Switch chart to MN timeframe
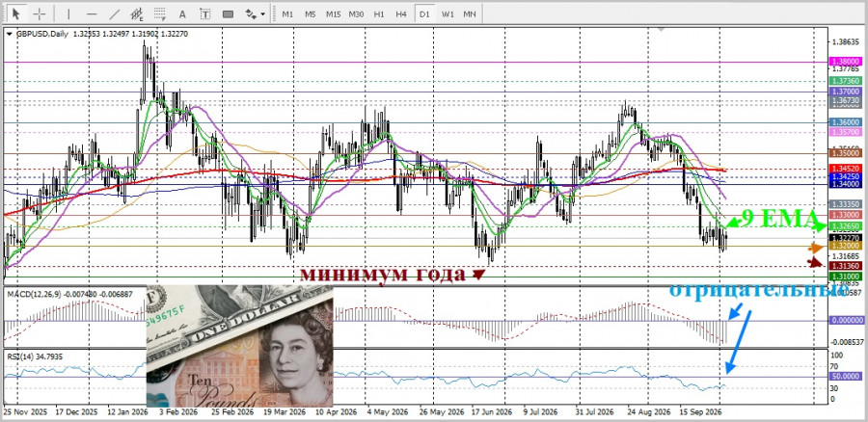The height and width of the screenshot is (422, 868). 470,13
